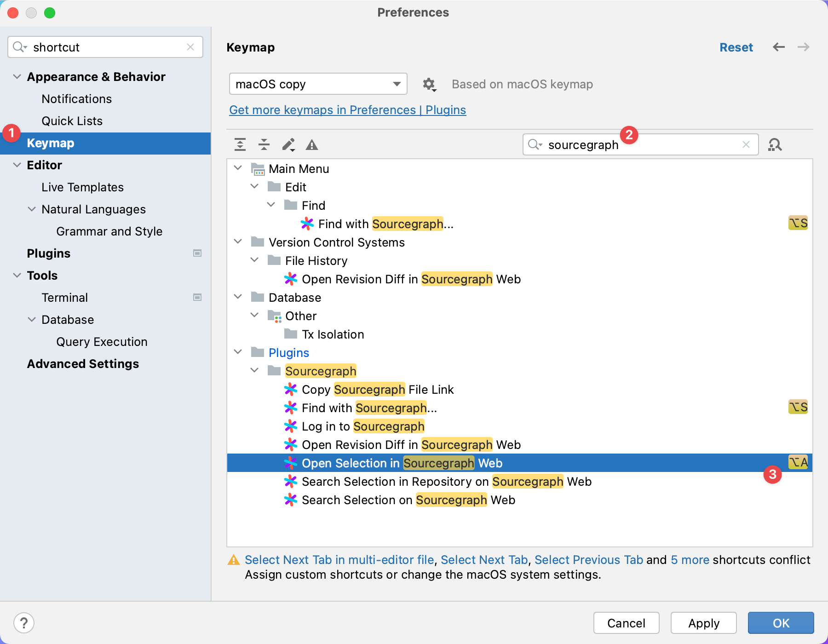Go forward with the right arrow
Screen dimensions: 828x644
point(804,47)
